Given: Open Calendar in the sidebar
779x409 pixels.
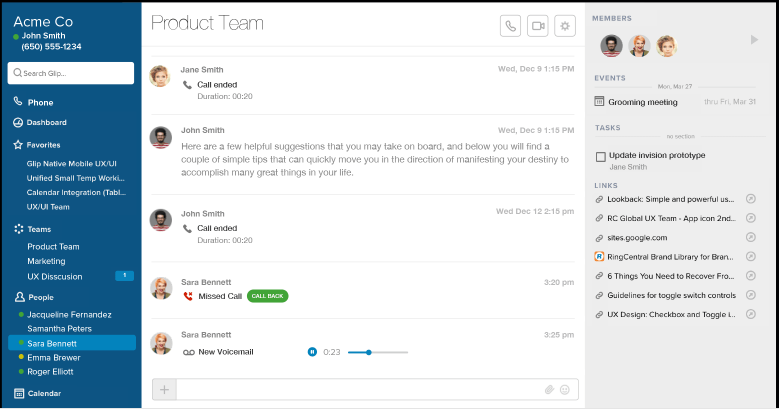Looking at the screenshot, I should click(x=44, y=393).
